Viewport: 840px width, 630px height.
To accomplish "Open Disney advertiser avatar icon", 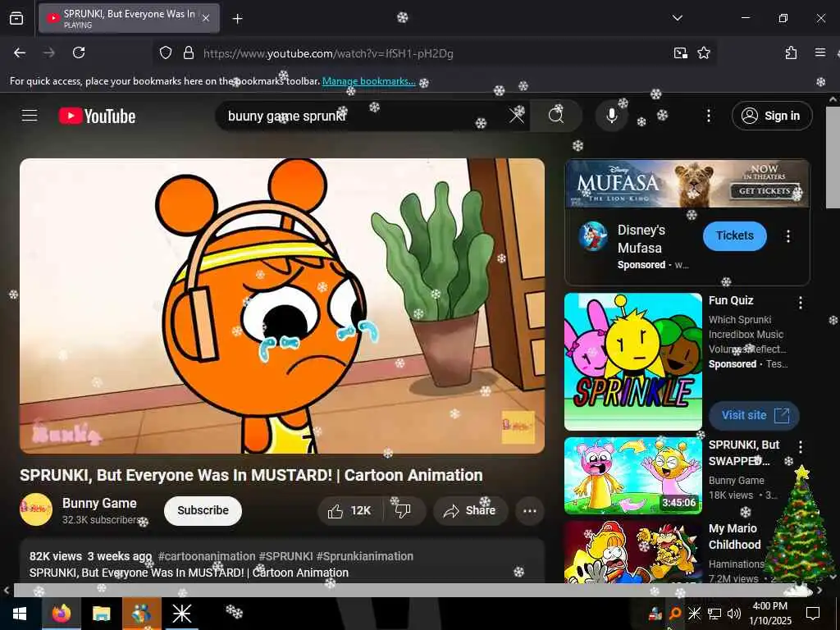I will [x=593, y=235].
